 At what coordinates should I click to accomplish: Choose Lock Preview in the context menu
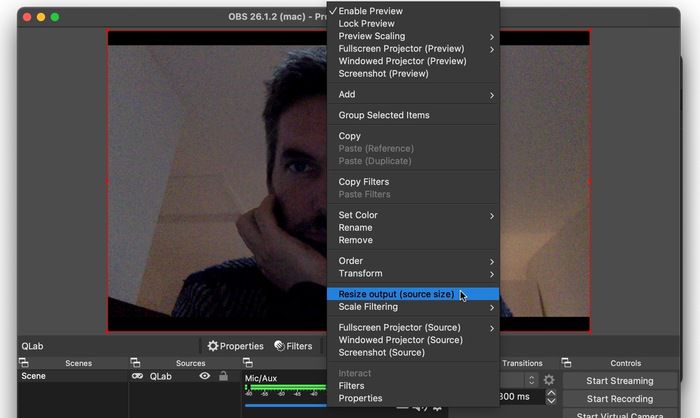pos(366,24)
